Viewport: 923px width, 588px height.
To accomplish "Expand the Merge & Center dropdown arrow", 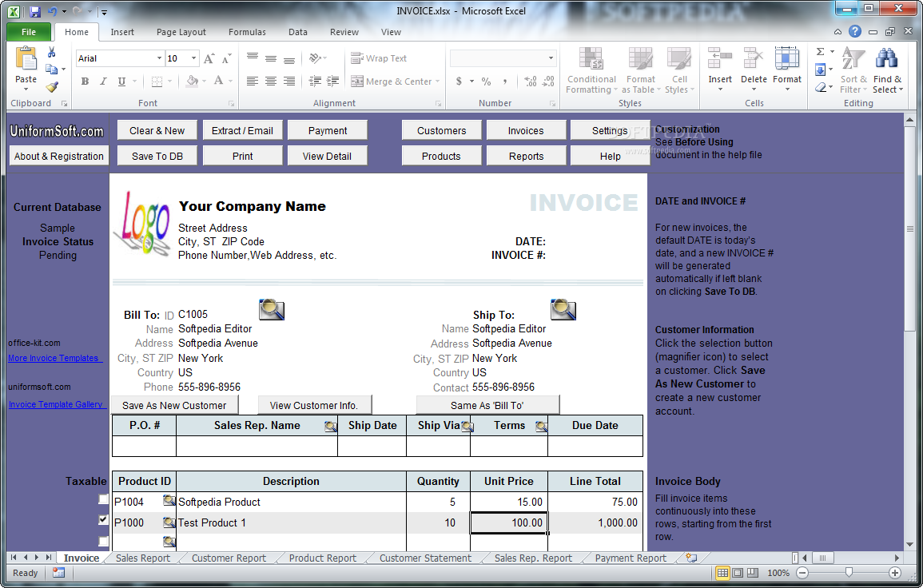I will [x=437, y=81].
